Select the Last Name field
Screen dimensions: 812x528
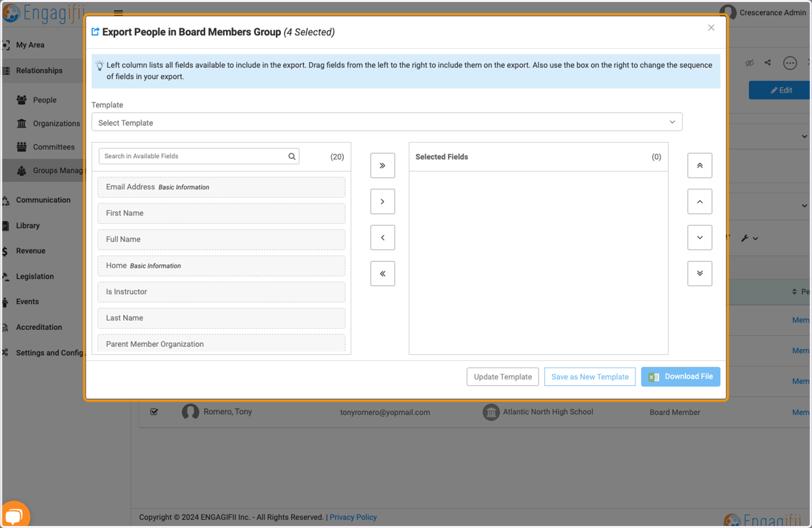pos(221,318)
